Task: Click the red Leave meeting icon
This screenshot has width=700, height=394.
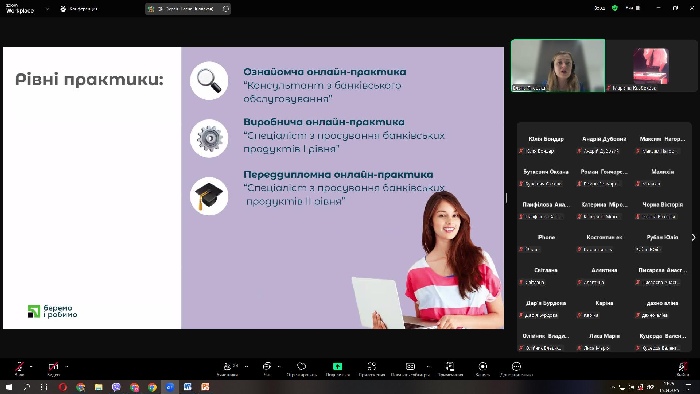Action: click(x=683, y=367)
